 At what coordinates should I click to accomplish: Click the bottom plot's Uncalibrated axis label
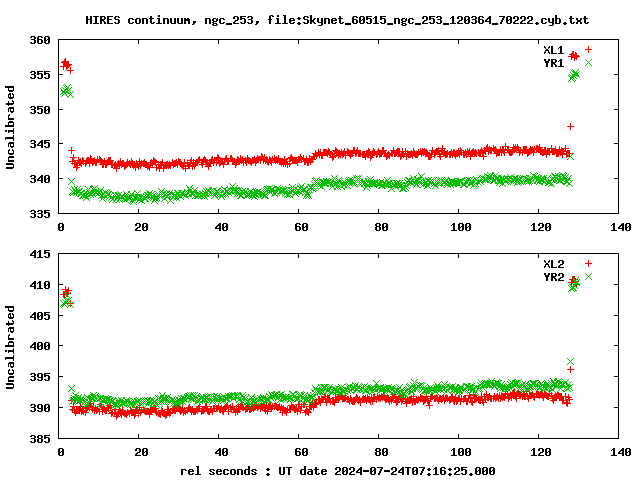pos(10,347)
